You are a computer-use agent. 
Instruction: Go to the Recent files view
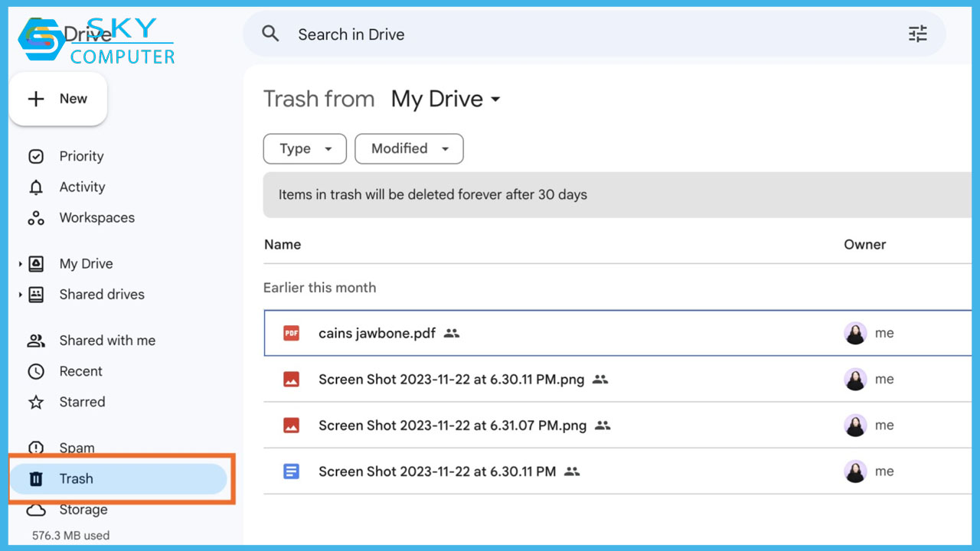(x=80, y=371)
